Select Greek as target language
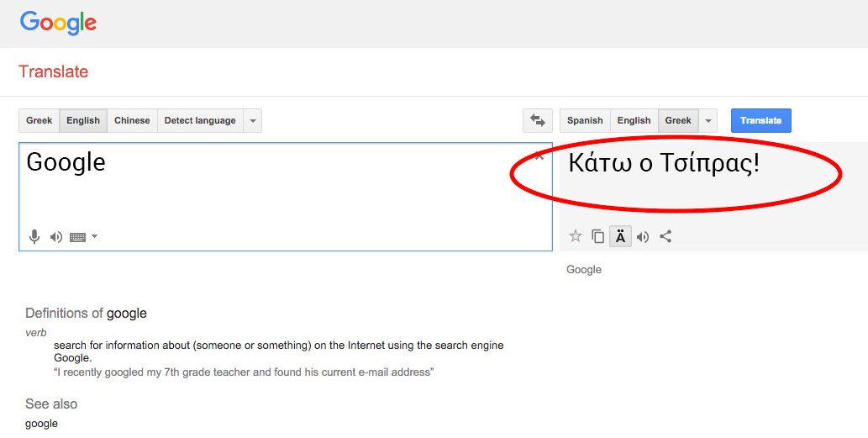The width and height of the screenshot is (868, 438). pos(678,121)
